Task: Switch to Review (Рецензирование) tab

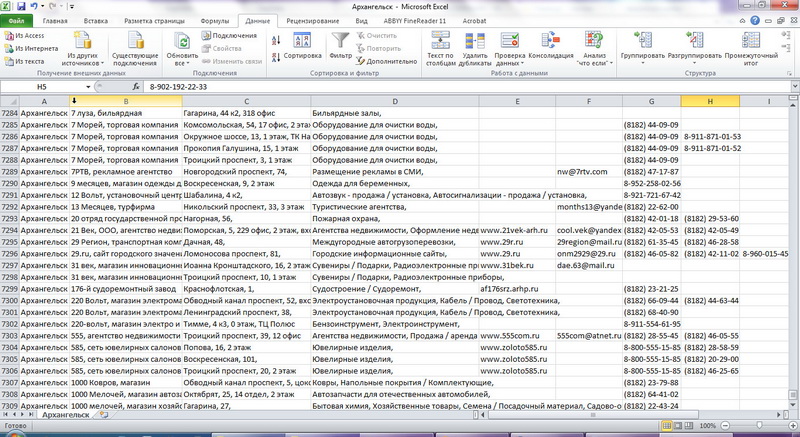Action: (x=312, y=21)
